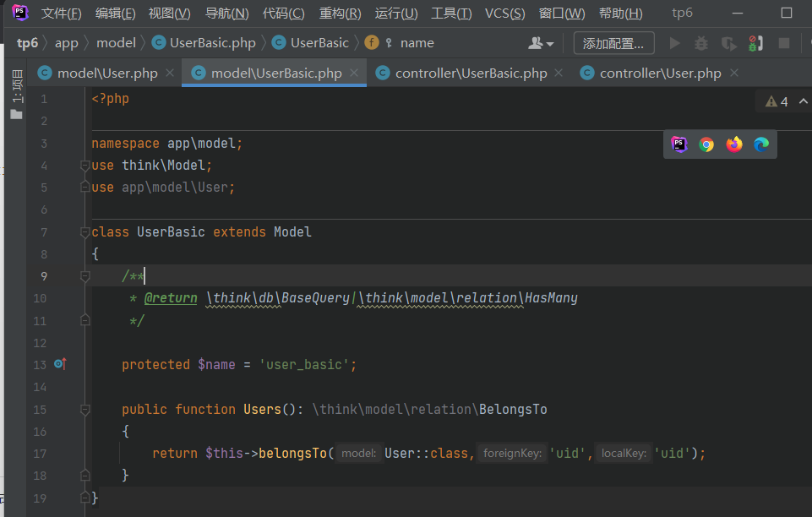Close the controller\User.php tab
Image resolution: width=812 pixels, height=517 pixels.
pyautogui.click(x=733, y=73)
